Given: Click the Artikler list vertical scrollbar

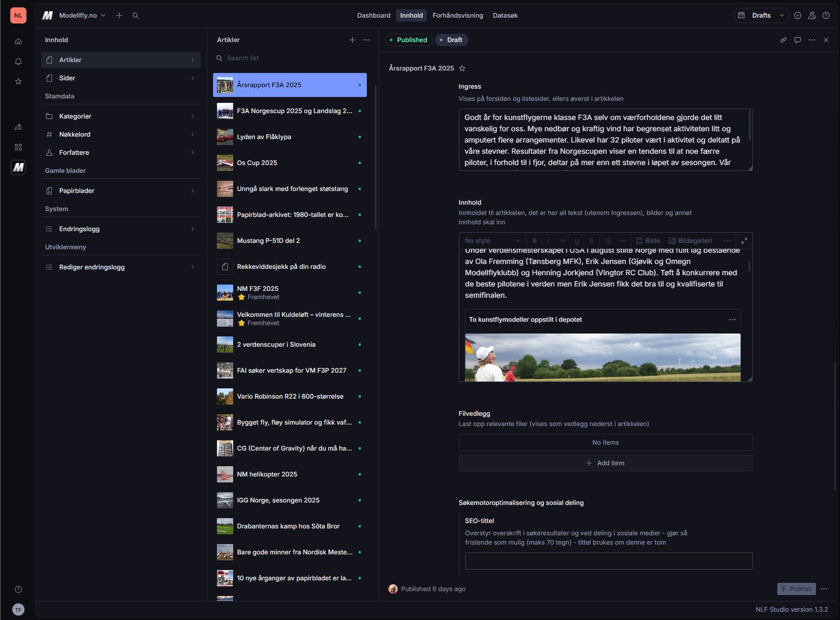Looking at the screenshot, I should point(376,157).
